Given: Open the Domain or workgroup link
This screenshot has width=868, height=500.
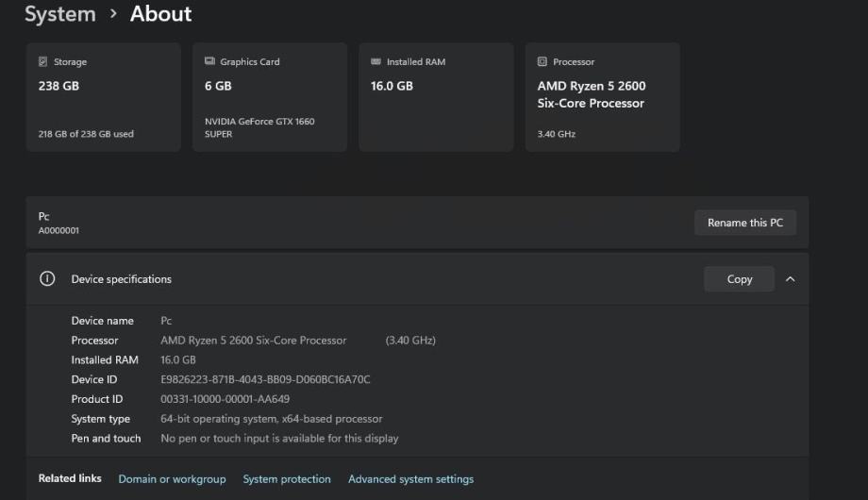Looking at the screenshot, I should (x=172, y=479).
